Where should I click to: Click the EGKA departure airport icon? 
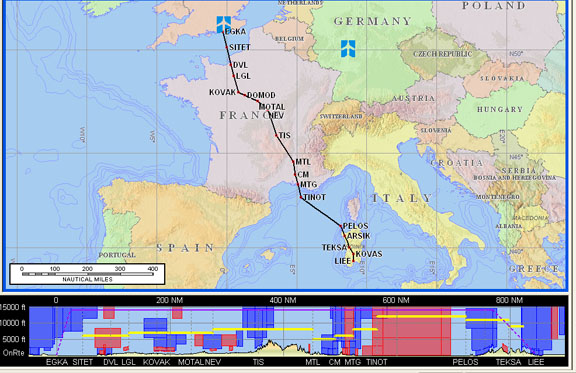pos(224,24)
